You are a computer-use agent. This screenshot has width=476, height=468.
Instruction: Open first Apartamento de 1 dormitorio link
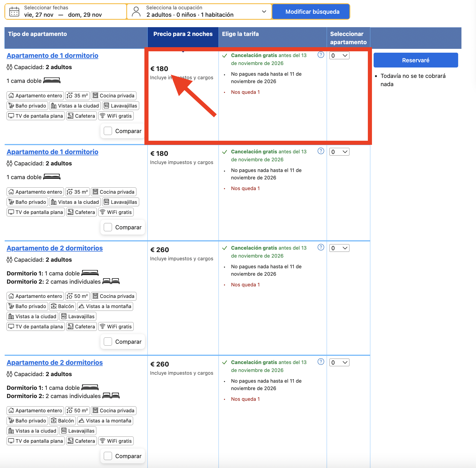pos(52,55)
